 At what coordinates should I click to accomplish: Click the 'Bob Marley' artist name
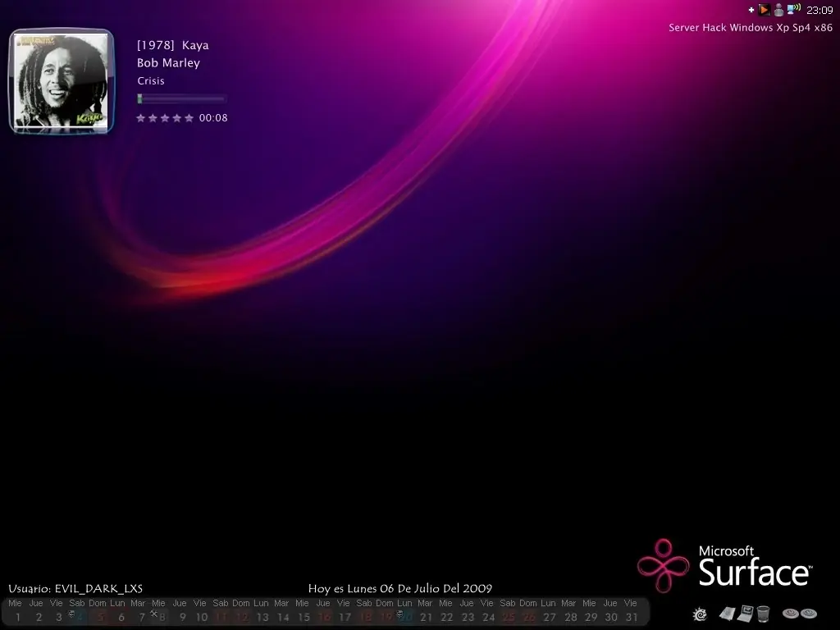coord(168,62)
